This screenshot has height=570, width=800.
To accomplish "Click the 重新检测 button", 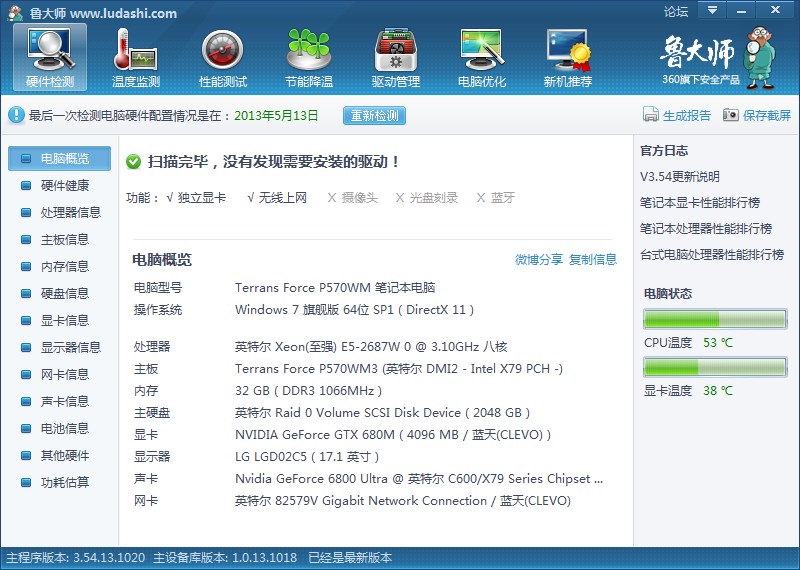I will pos(374,115).
